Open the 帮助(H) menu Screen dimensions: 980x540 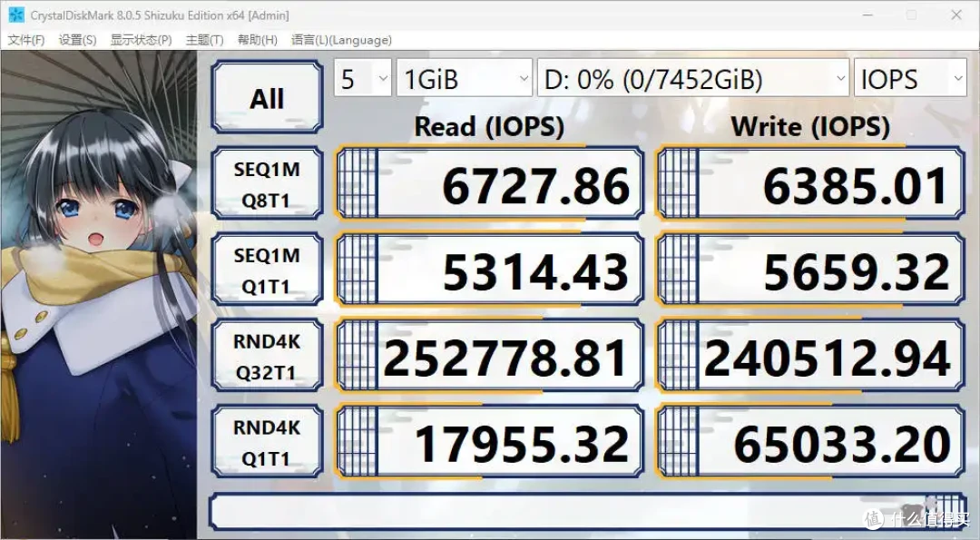pyautogui.click(x=258, y=40)
